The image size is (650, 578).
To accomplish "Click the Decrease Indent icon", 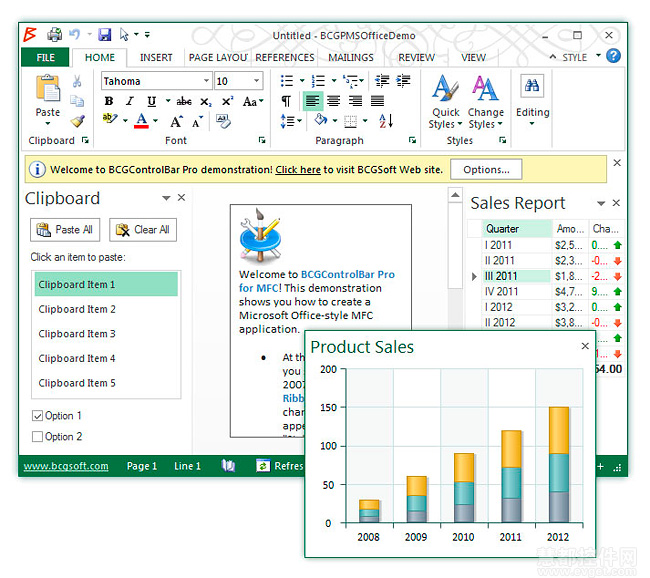I will click(x=382, y=80).
